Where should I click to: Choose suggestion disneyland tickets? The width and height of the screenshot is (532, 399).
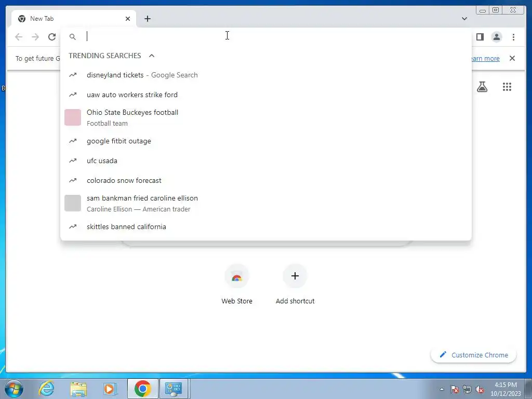point(265,75)
